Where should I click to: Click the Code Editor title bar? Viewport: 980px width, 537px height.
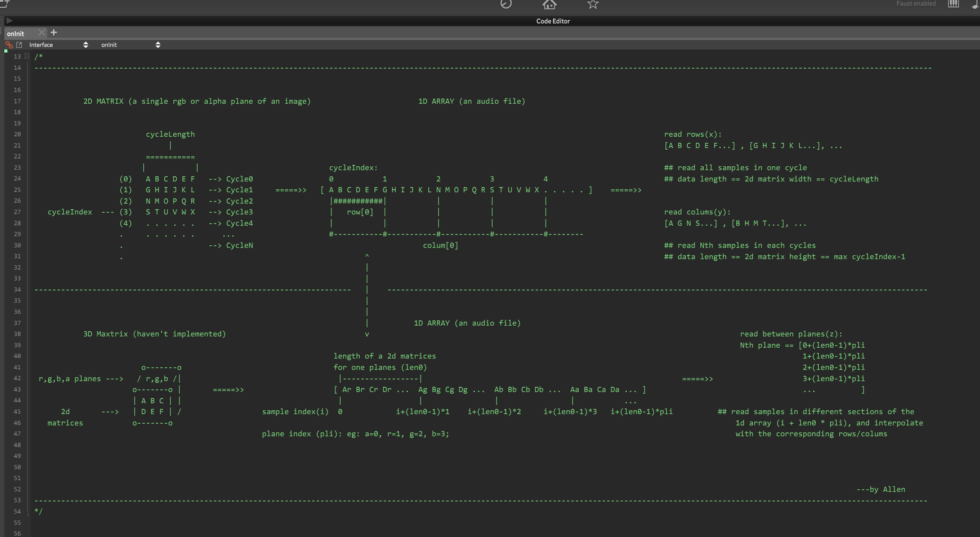pyautogui.click(x=553, y=21)
